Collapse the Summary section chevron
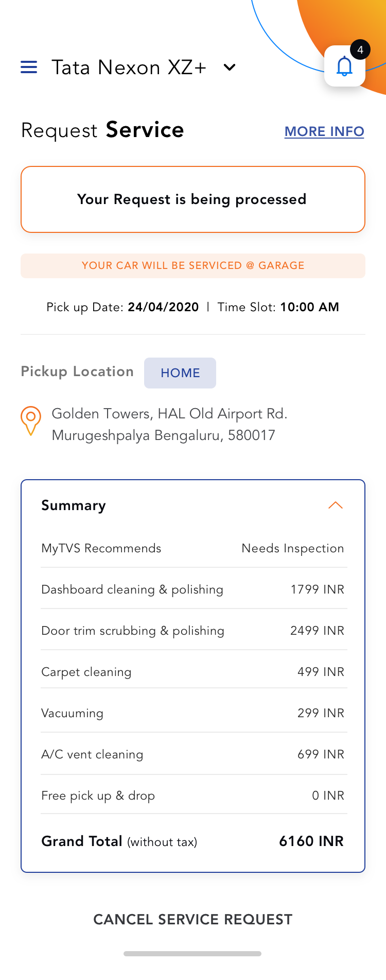 335,505
